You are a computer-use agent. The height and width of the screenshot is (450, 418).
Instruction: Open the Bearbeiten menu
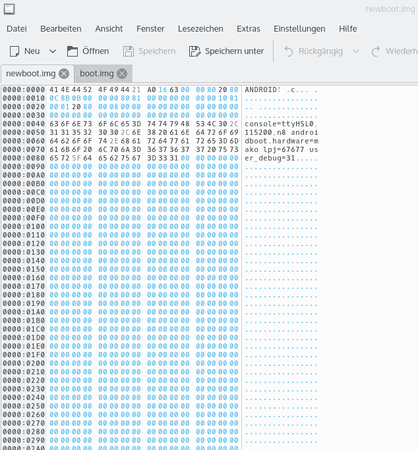61,29
